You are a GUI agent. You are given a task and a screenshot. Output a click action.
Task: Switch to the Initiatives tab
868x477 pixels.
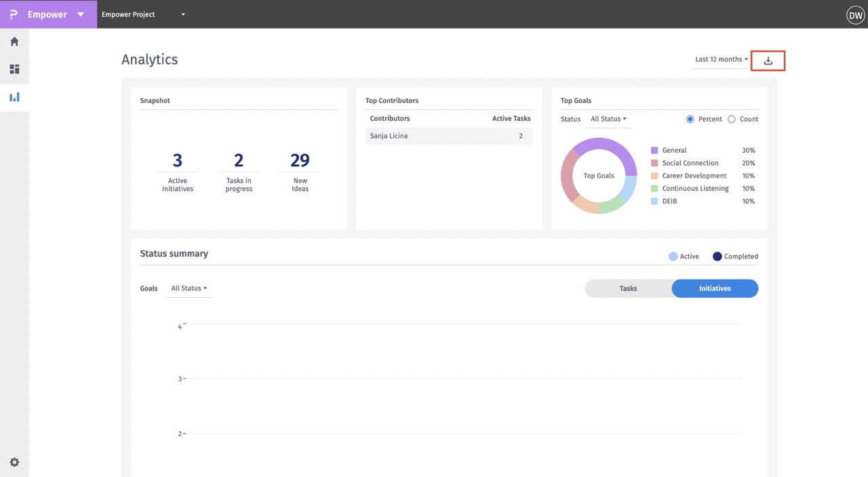pos(715,288)
